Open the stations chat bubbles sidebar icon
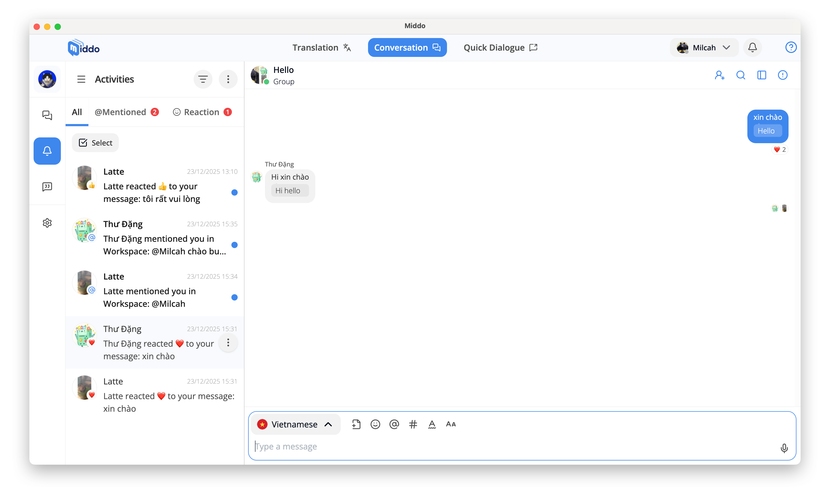The height and width of the screenshot is (504, 830). point(47,115)
